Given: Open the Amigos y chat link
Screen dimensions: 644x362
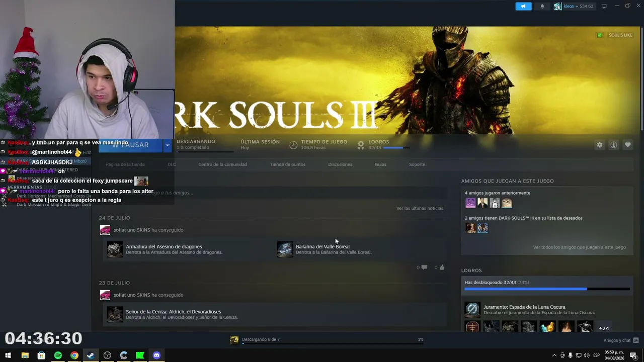Looking at the screenshot, I should pyautogui.click(x=617, y=340).
